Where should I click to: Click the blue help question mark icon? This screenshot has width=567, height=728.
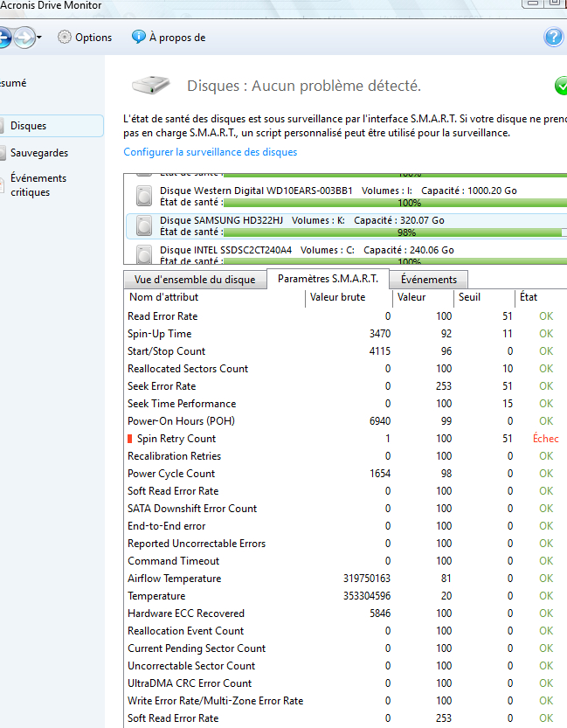(x=553, y=37)
